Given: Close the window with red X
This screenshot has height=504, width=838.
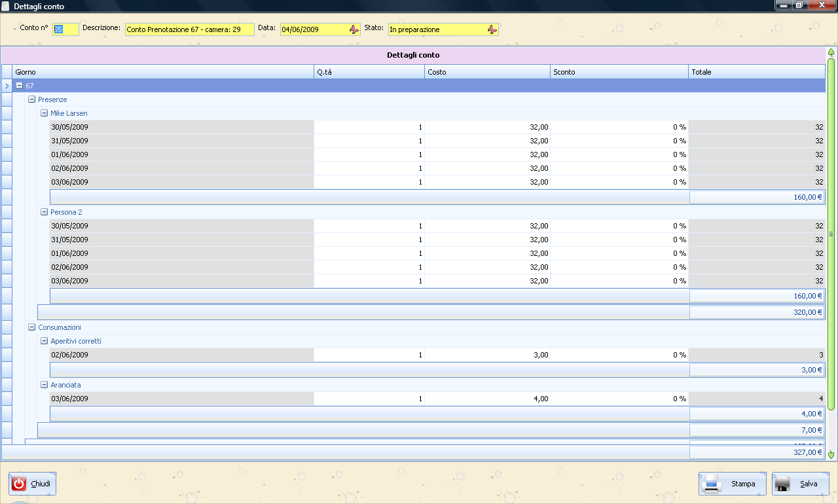Looking at the screenshot, I should (820, 5).
